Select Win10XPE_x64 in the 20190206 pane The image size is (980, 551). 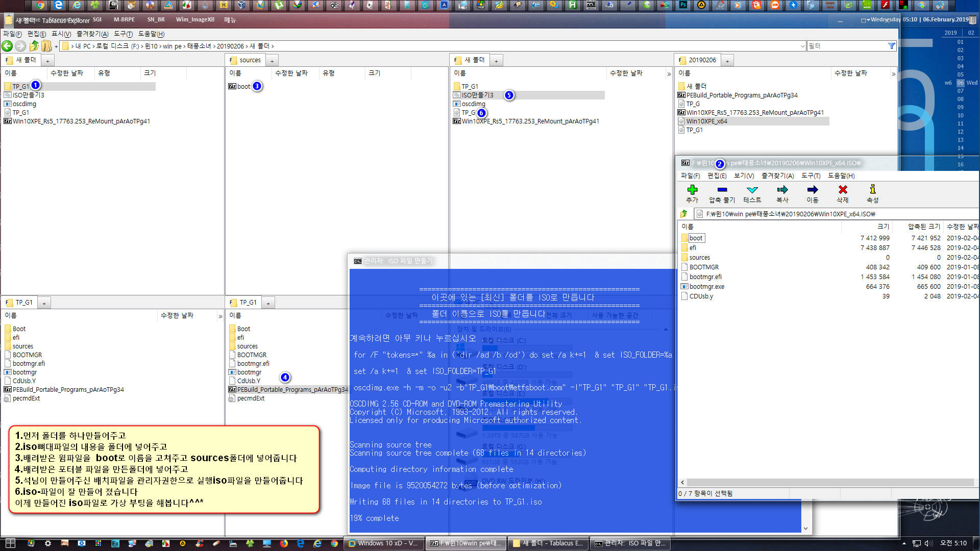[x=706, y=121]
